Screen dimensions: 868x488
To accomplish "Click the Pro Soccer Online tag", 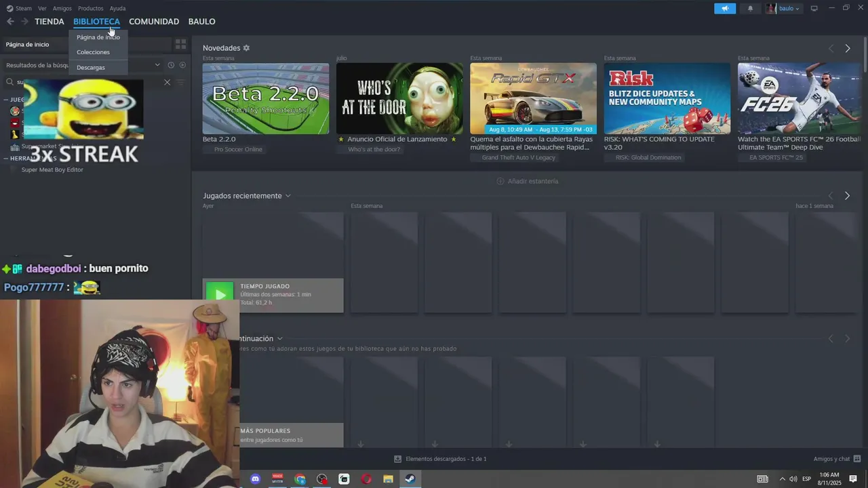I will tap(238, 149).
